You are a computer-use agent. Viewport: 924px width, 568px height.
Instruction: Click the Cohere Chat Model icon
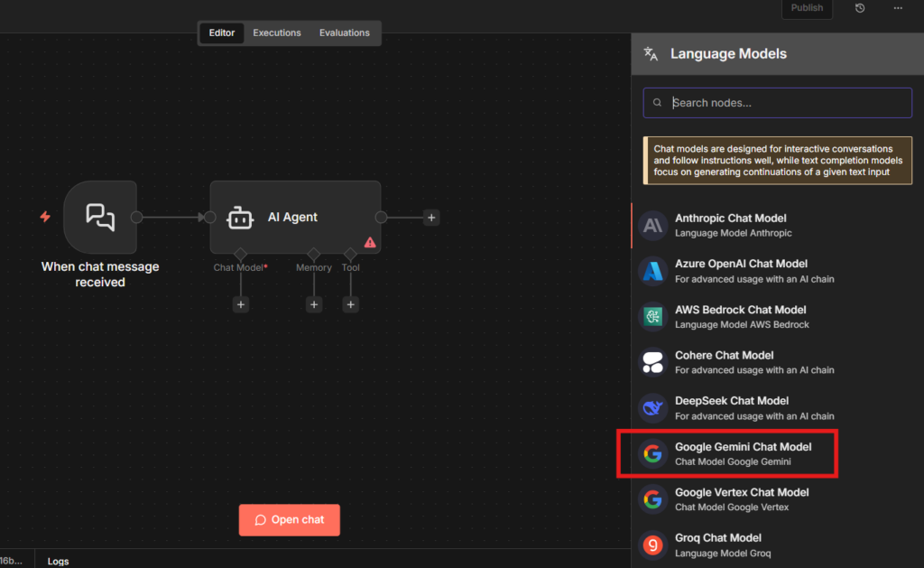pos(652,362)
